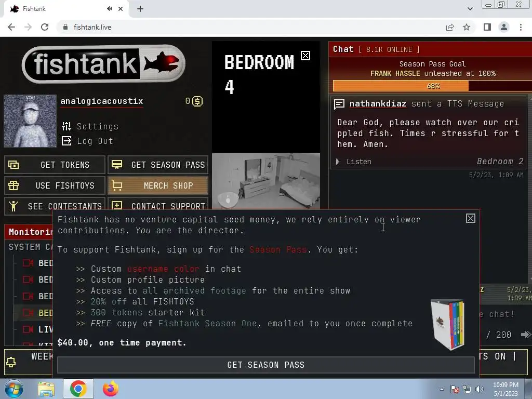Open Settings under the username
532x399 pixels.
(x=97, y=127)
